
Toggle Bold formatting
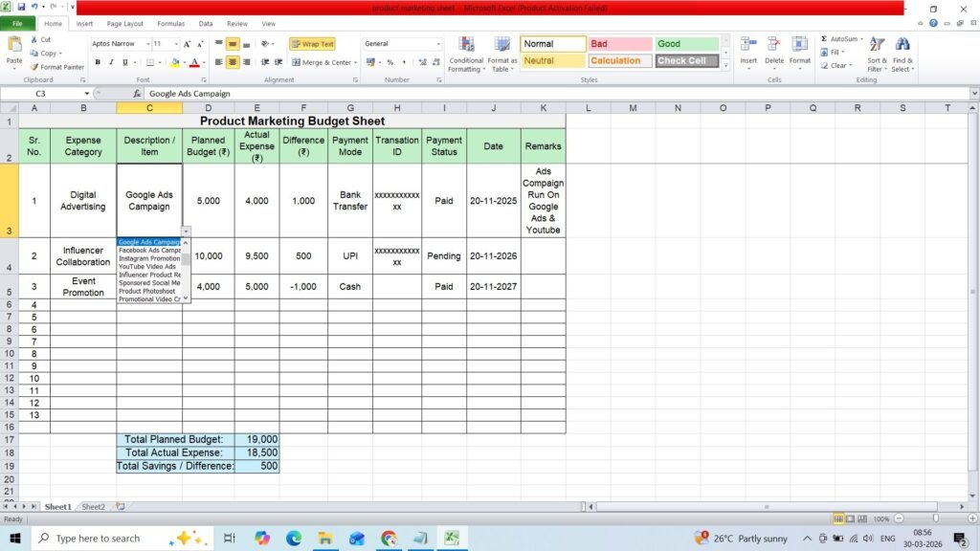click(x=98, y=62)
